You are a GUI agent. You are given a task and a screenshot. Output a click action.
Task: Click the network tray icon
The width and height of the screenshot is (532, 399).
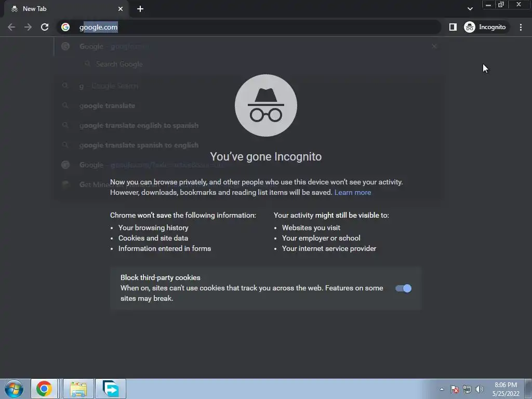coord(467,389)
